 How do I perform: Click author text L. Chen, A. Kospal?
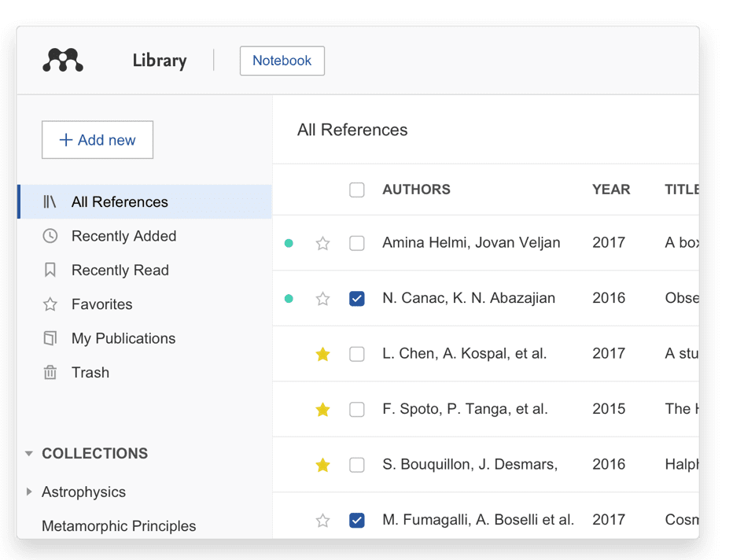[464, 353]
